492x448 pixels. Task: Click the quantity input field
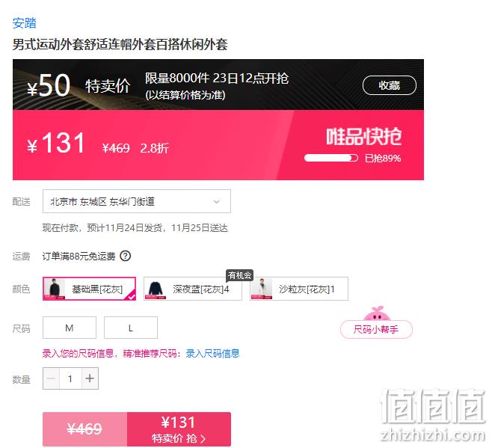(70, 378)
